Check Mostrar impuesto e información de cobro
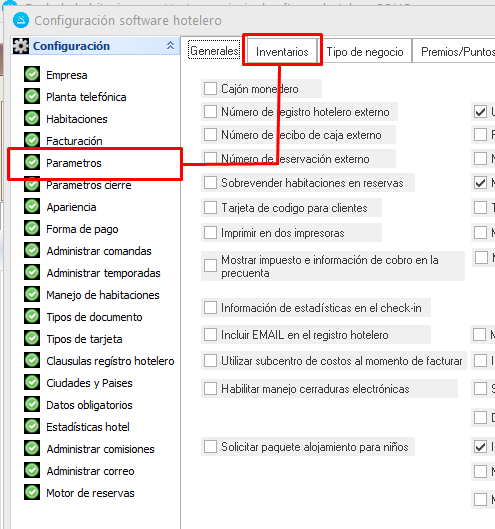Viewport: 495px width, 529px height. coord(210,266)
